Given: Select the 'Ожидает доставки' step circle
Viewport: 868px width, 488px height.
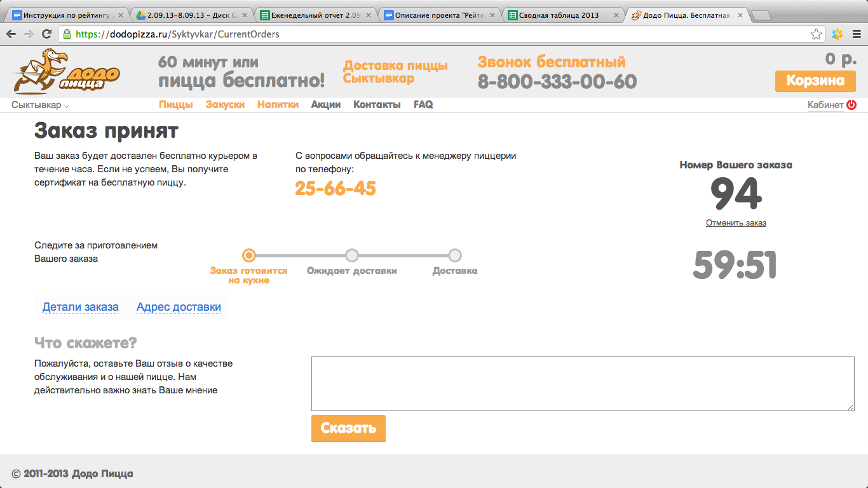Looking at the screenshot, I should (352, 255).
